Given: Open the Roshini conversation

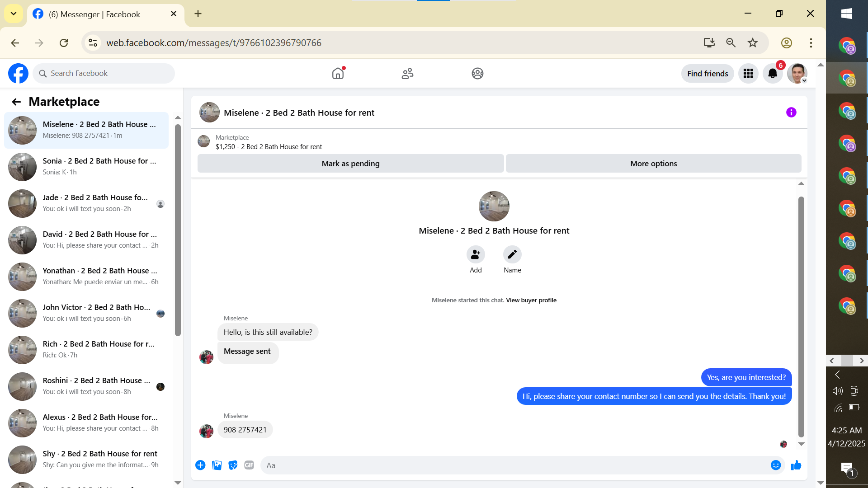Looking at the screenshot, I should point(86,386).
